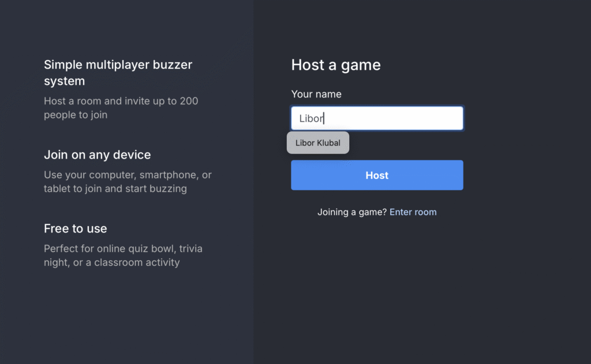Click the people to join text line
Viewport: 591px width, 364px height.
point(76,115)
